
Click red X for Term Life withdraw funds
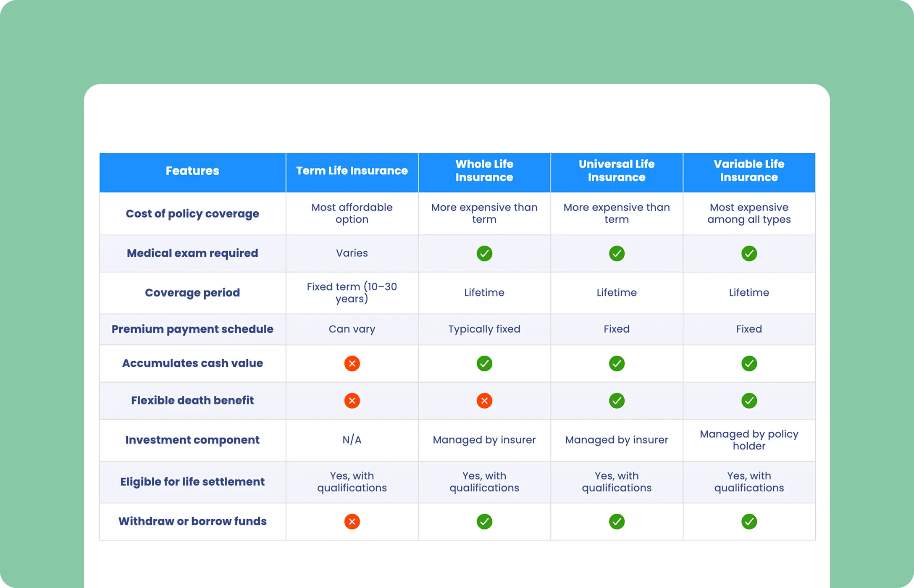[352, 522]
